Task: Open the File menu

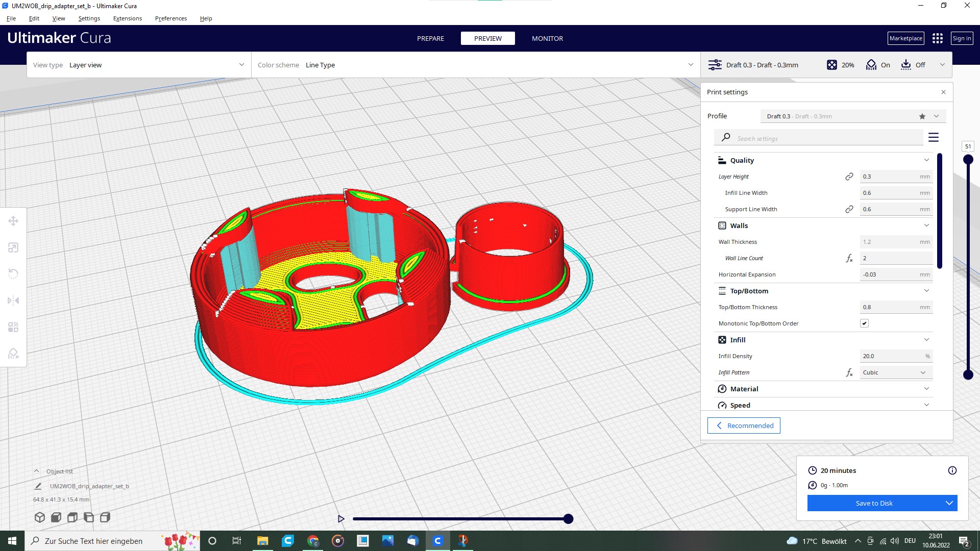Action: (11, 18)
